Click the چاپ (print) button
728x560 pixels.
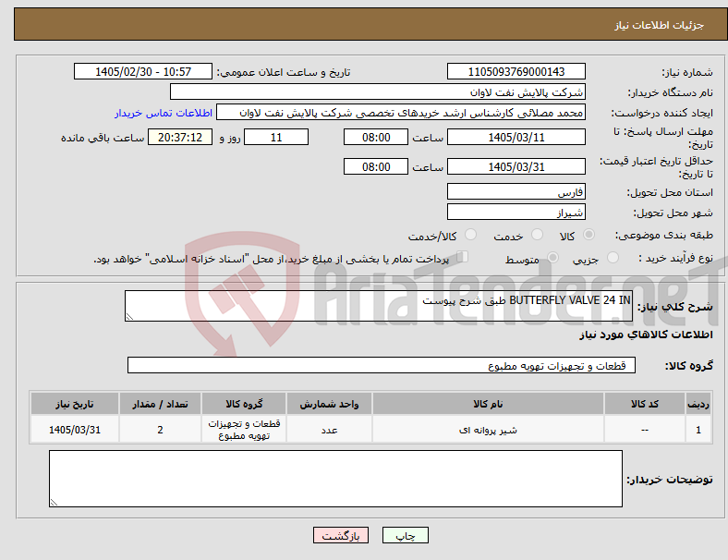click(x=405, y=535)
